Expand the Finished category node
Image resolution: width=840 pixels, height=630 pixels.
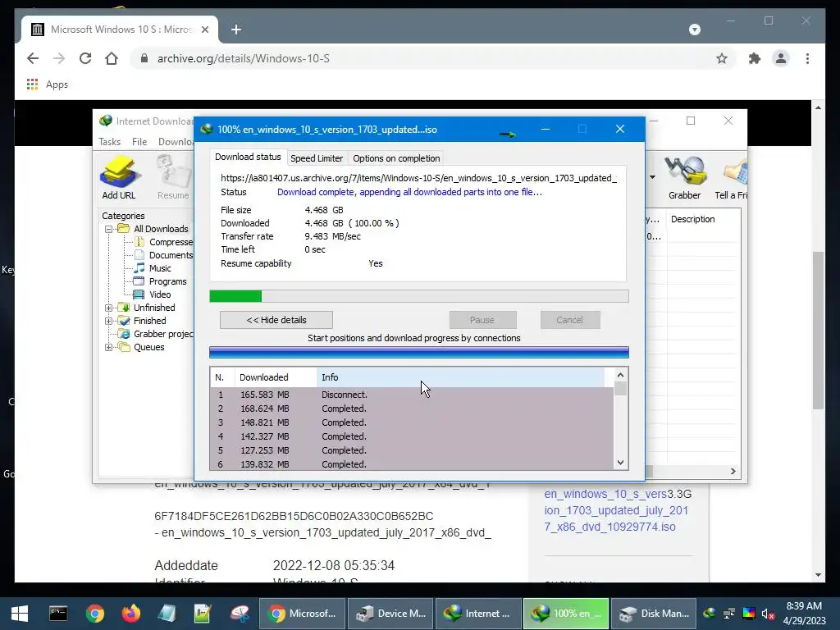108,321
